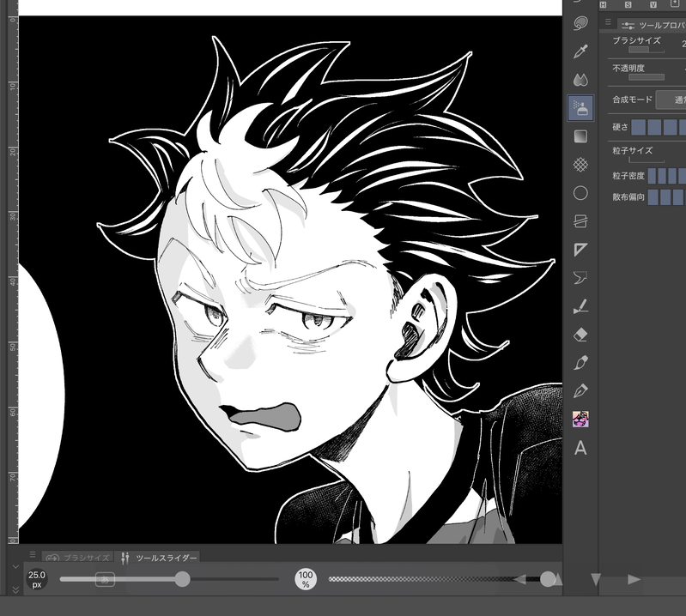Image resolution: width=686 pixels, height=616 pixels.
Task: Select the lasso tool icon
Action: 580,24
